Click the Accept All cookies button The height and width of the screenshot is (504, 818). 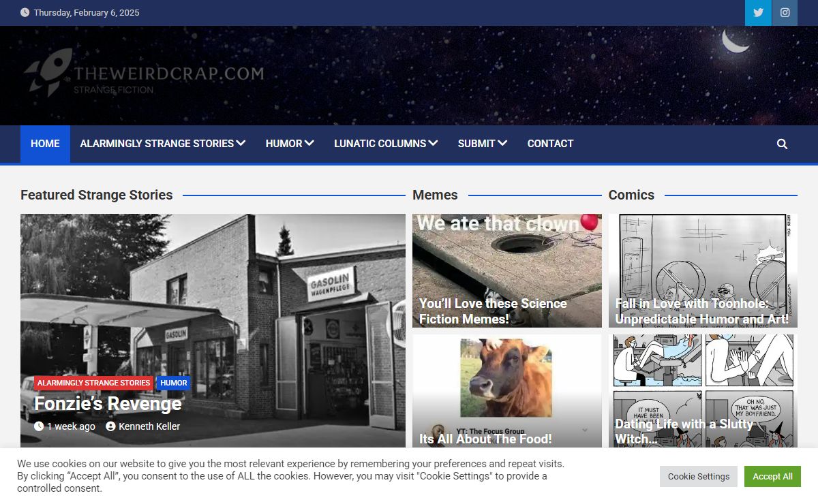tap(772, 477)
